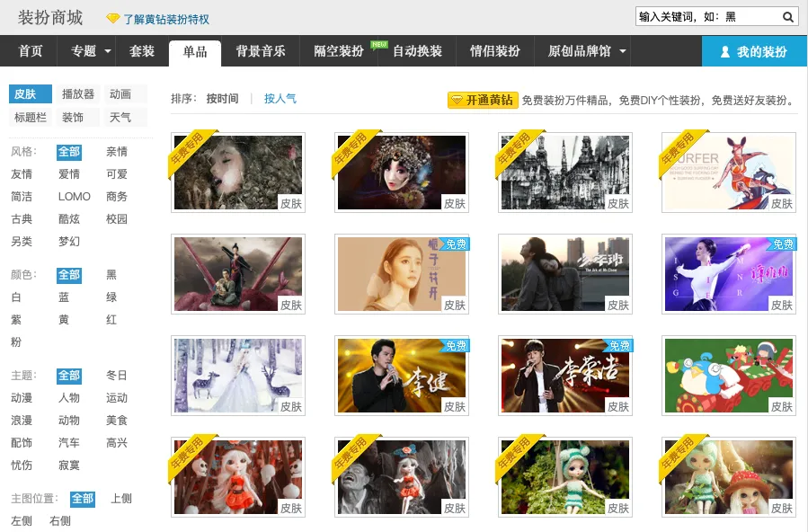Click the user icon in 我的装扮
808x532 pixels.
(x=725, y=51)
